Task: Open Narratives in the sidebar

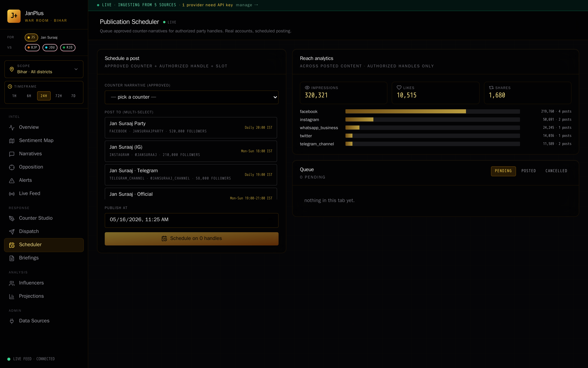Action: click(x=44, y=154)
